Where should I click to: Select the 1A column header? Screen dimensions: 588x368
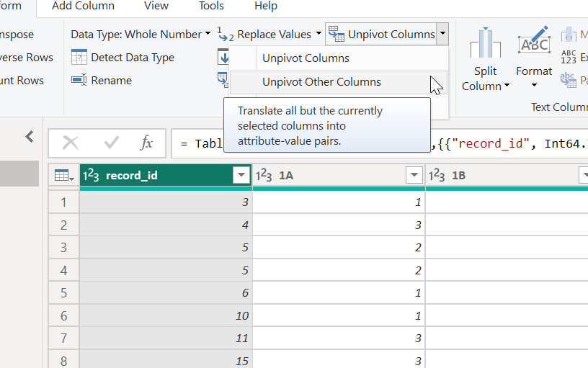[339, 175]
